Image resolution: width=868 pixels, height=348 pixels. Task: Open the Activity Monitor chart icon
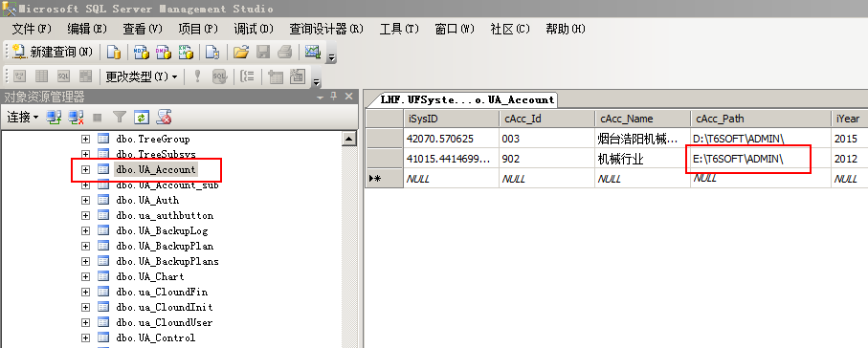(x=313, y=52)
